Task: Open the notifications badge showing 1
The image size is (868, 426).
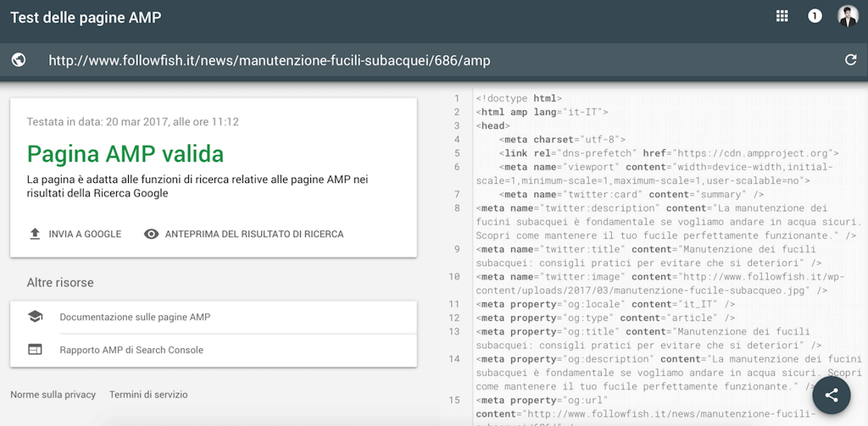Action: [x=815, y=16]
